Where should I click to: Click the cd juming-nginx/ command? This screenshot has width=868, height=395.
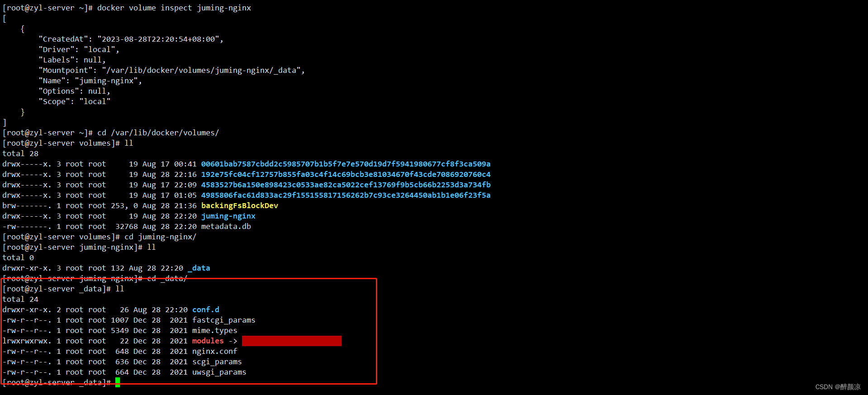pos(161,237)
